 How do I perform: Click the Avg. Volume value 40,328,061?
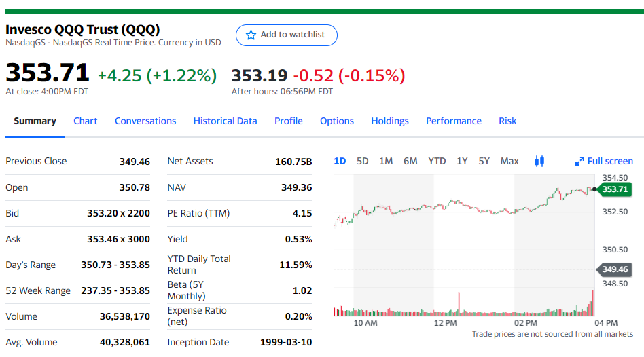pos(125,343)
